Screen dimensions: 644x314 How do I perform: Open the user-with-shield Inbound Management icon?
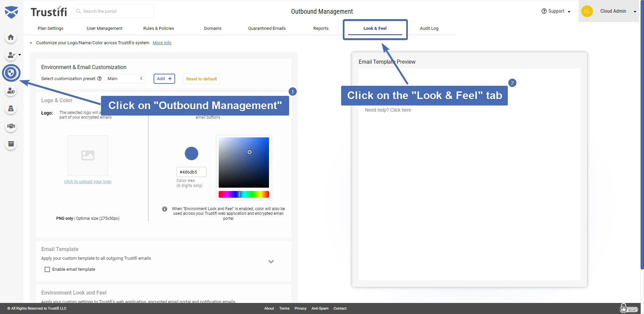pyautogui.click(x=11, y=91)
